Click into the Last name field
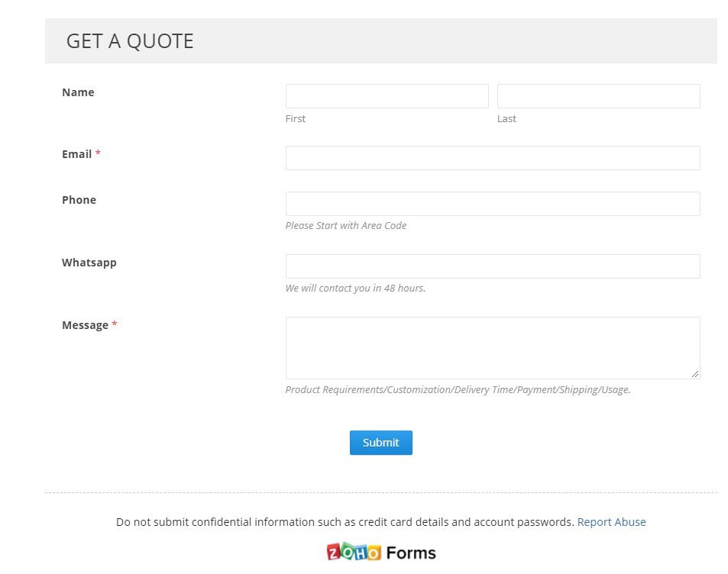Image resolution: width=728 pixels, height=574 pixels. 598,96
